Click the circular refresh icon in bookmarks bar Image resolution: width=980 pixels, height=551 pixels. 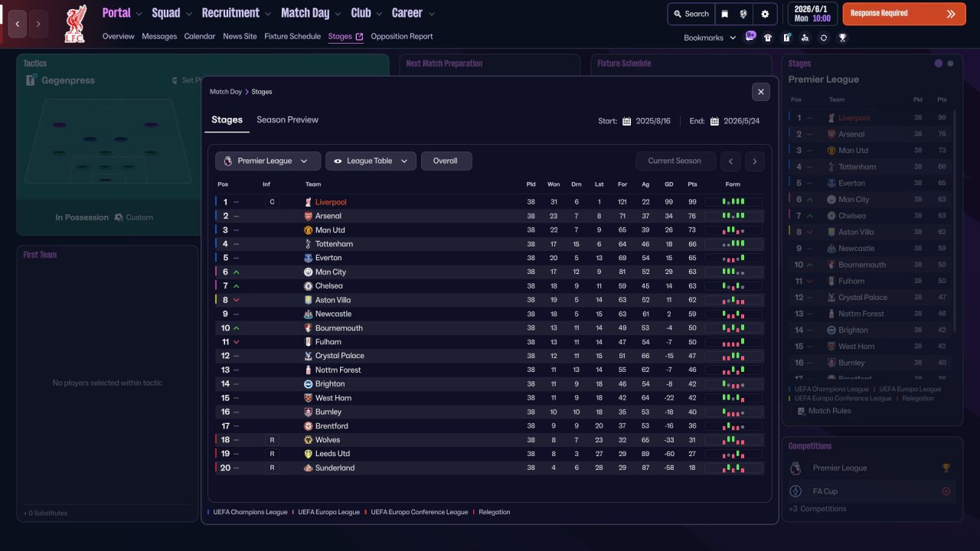824,37
